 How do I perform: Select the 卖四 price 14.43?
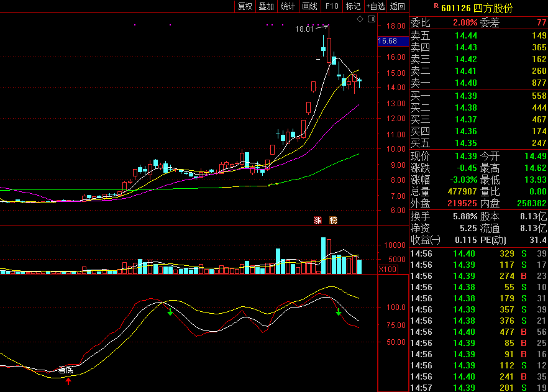pos(466,47)
